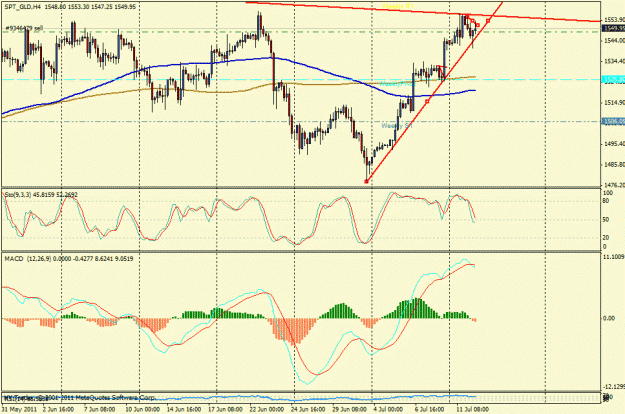Screen dimensions: 625x414
Task: Click the 24 Jun 16:00 time label
Action: (308, 409)
